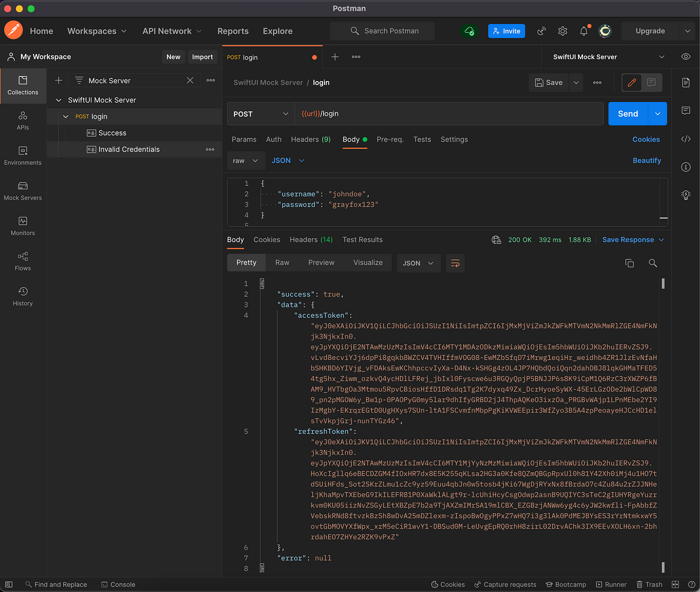Image resolution: width=700 pixels, height=592 pixels.
Task: Click Beautify link
Action: pos(647,160)
